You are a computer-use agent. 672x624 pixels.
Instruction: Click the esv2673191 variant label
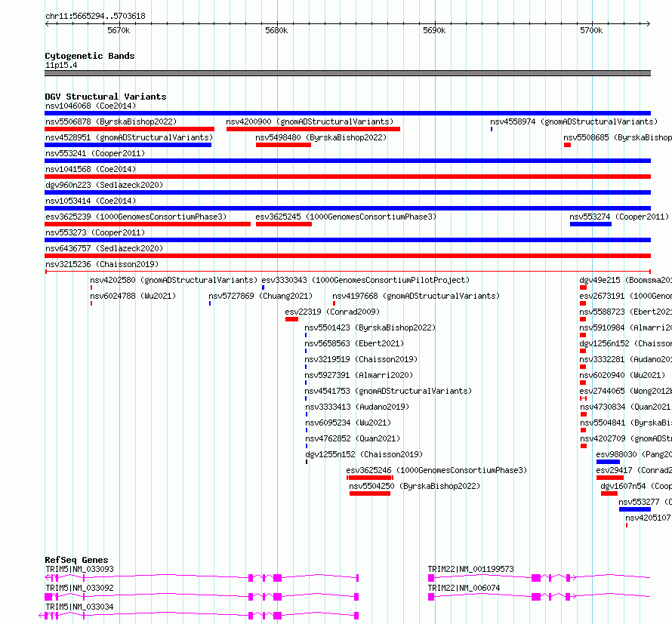pyautogui.click(x=626, y=296)
